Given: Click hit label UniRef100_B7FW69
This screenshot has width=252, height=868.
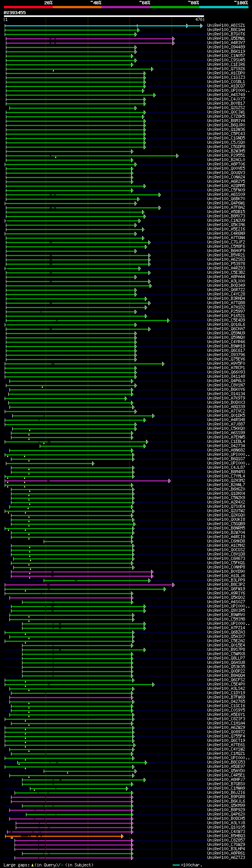Looking at the screenshot, I should pos(226,697).
